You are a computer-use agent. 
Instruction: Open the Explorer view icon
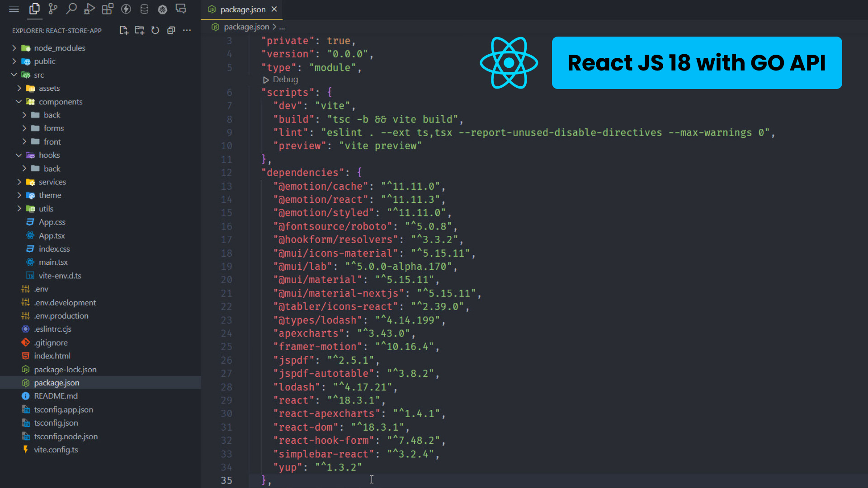34,9
